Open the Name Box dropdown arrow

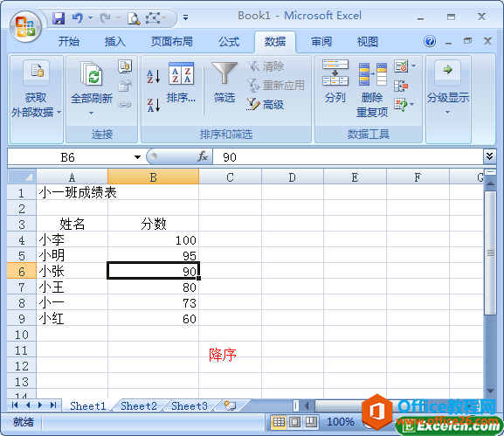[137, 157]
